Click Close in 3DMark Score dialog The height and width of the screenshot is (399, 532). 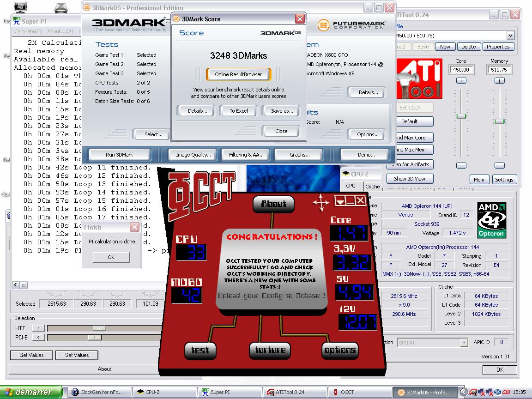[281, 131]
